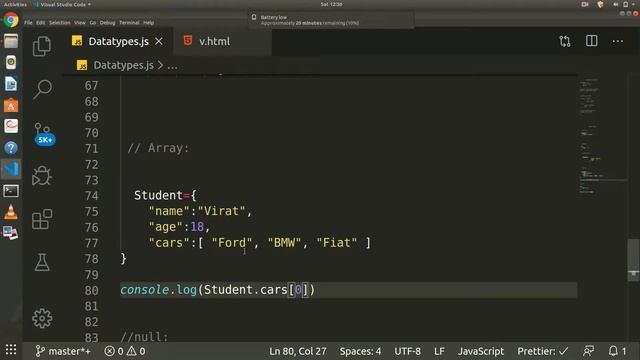
Task: Click the Prettier status indicator
Action: (542, 351)
